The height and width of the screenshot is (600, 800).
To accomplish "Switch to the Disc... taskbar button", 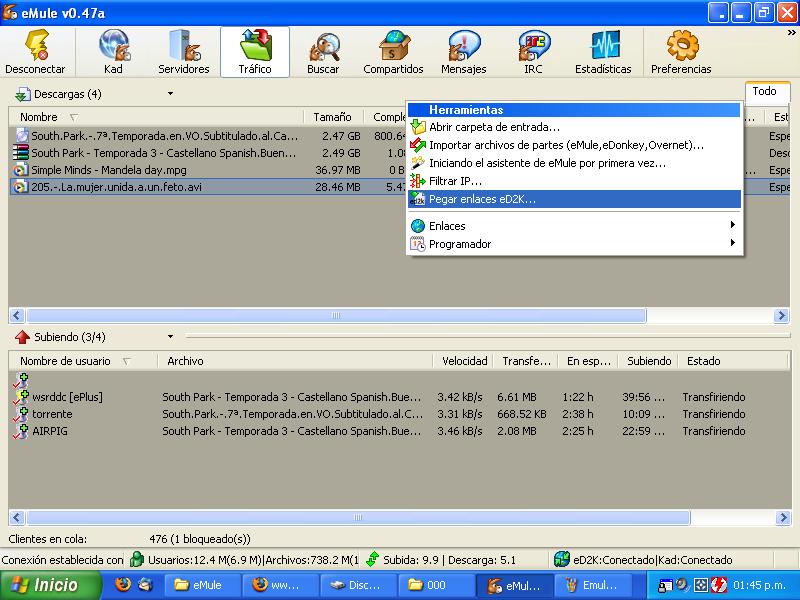I will [358, 585].
